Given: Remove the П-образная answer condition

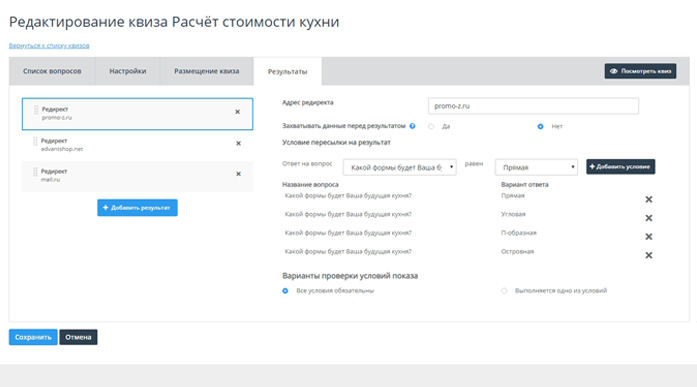Looking at the screenshot, I should (x=649, y=237).
